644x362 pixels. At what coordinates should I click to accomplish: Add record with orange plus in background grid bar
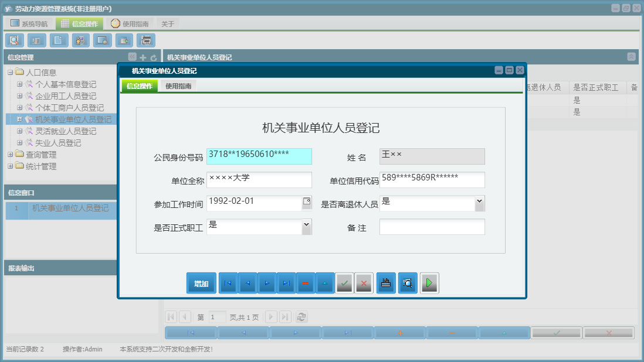400,333
